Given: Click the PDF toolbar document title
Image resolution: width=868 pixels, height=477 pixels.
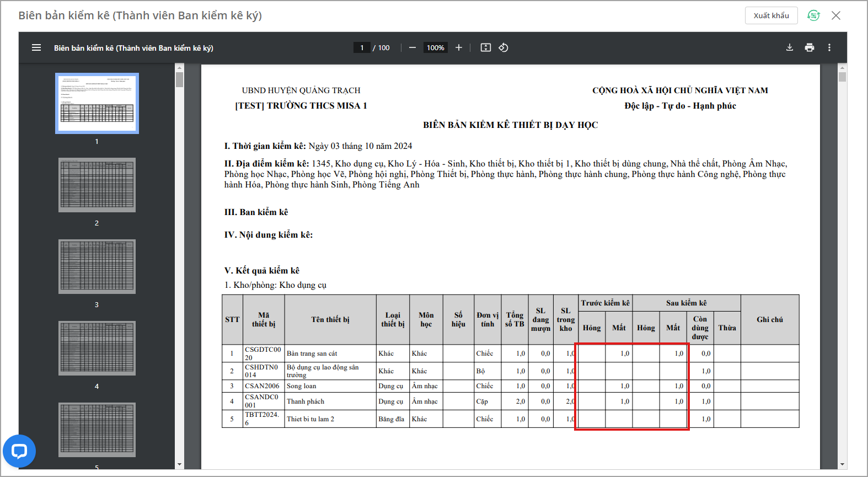Looking at the screenshot, I should click(133, 48).
